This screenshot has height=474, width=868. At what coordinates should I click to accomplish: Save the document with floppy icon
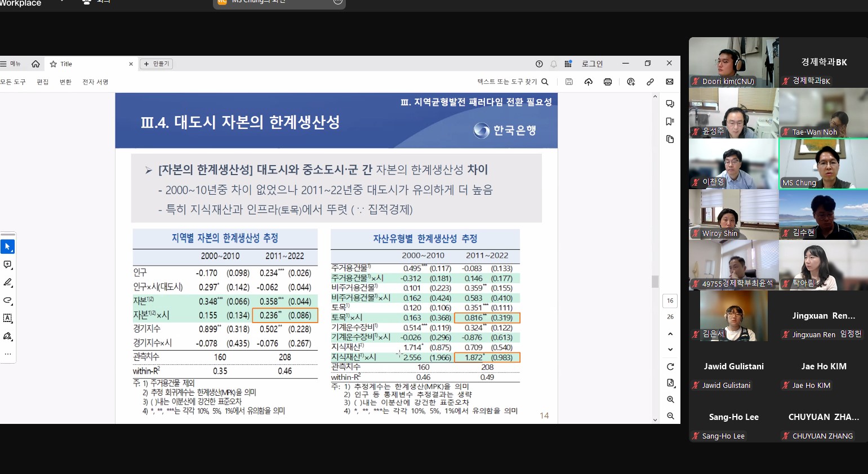[x=569, y=82]
